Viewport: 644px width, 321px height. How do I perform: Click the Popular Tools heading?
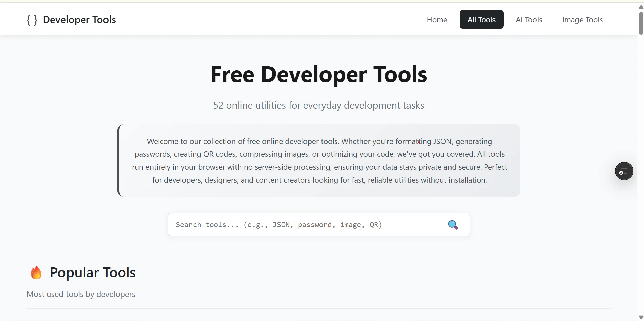tap(92, 272)
